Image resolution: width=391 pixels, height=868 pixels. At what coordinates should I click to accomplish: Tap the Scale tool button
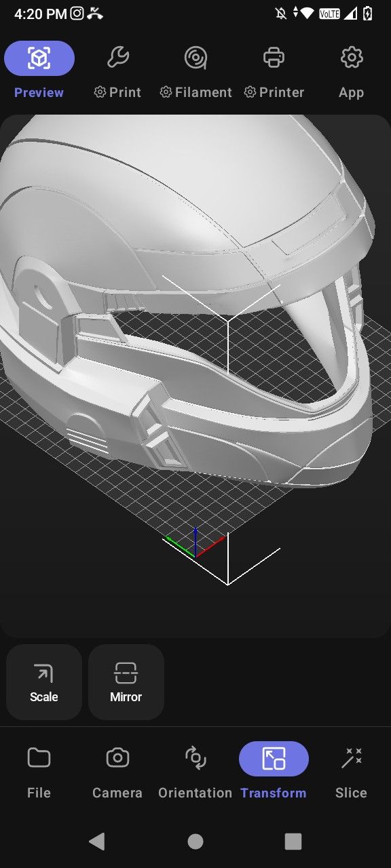click(x=44, y=682)
